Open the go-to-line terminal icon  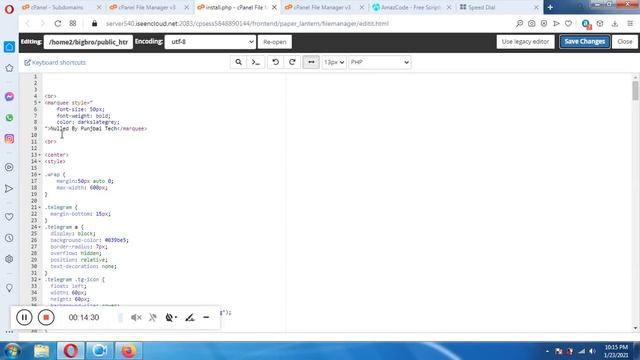pos(256,62)
